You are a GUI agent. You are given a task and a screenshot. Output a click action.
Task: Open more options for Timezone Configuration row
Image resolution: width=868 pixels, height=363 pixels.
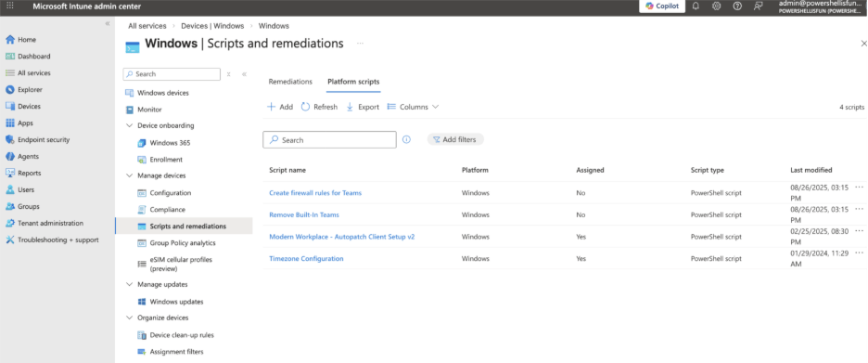pyautogui.click(x=859, y=253)
